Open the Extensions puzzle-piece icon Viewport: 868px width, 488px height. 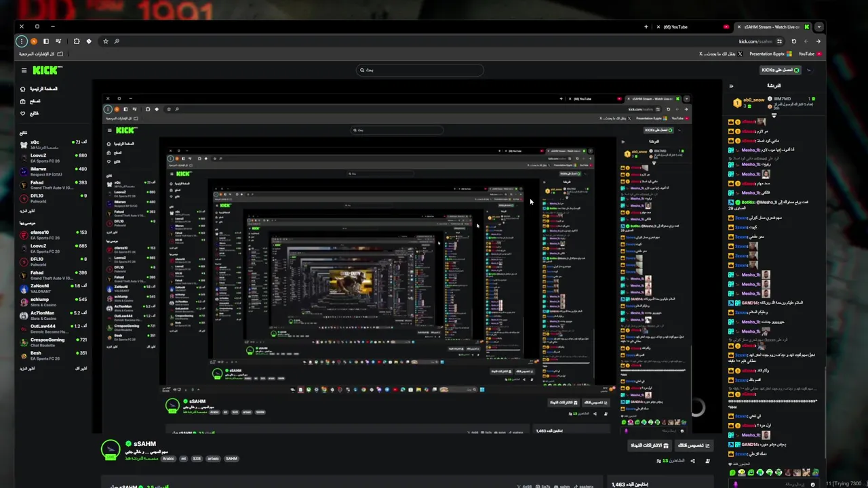(x=76, y=41)
